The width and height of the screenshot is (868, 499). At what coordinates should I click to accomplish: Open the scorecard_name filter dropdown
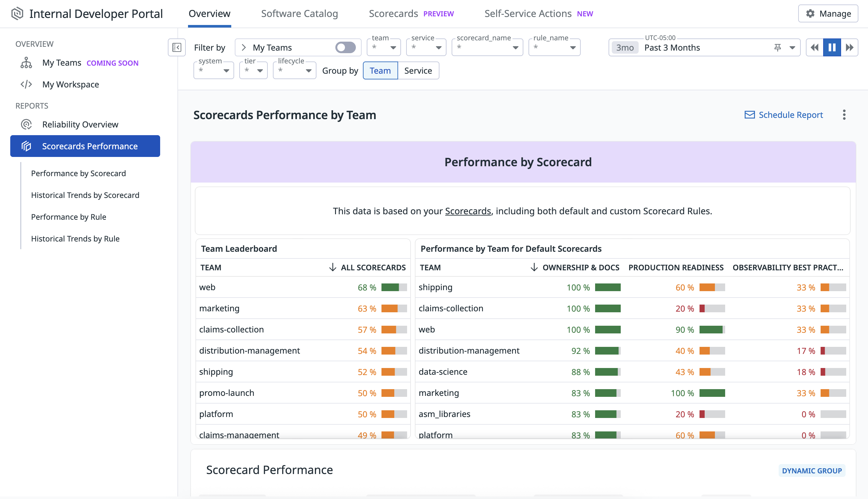[x=487, y=48]
